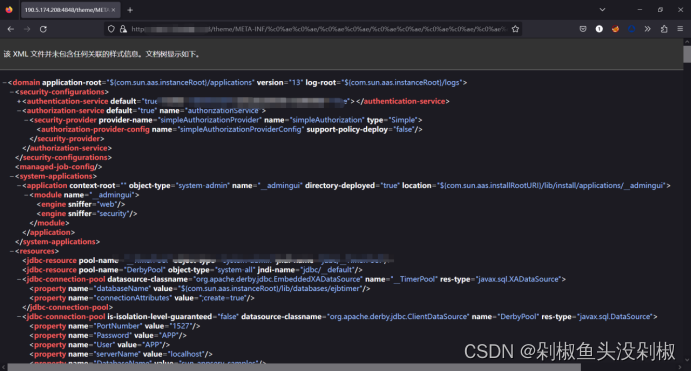The width and height of the screenshot is (692, 371).
Task: Click property connectionAttributes line
Action: 142,298
